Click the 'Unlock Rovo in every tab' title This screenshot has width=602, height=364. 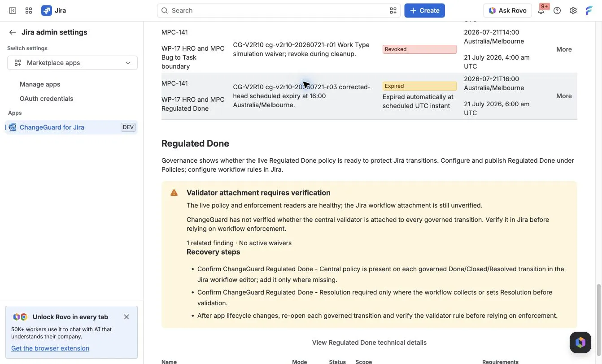point(70,317)
